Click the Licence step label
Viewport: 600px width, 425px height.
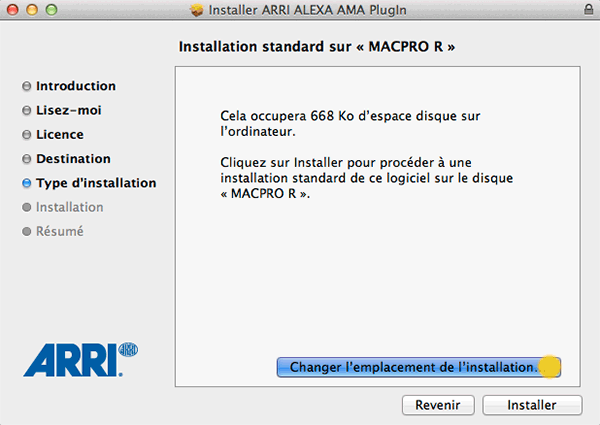[x=60, y=135]
